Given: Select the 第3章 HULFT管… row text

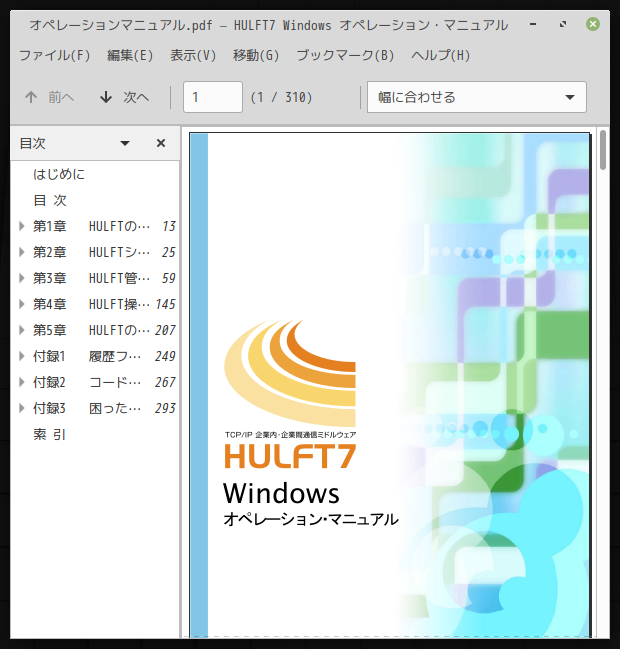Looking at the screenshot, I should tap(91, 278).
